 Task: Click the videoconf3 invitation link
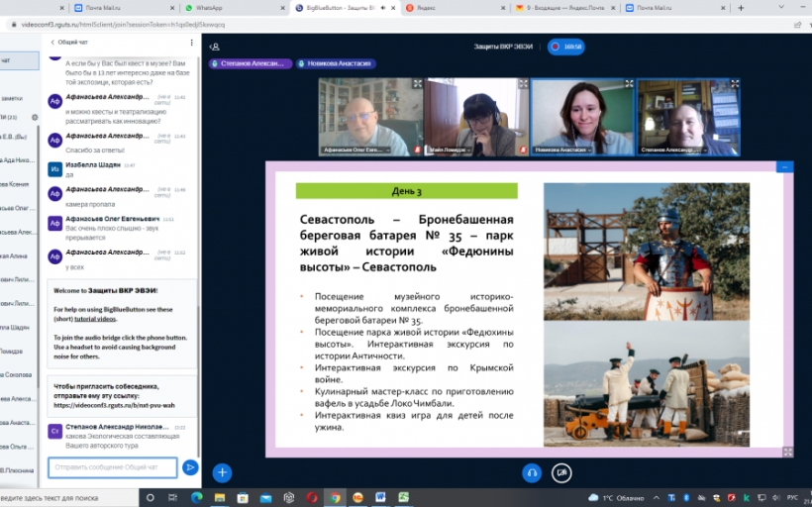pos(114,405)
